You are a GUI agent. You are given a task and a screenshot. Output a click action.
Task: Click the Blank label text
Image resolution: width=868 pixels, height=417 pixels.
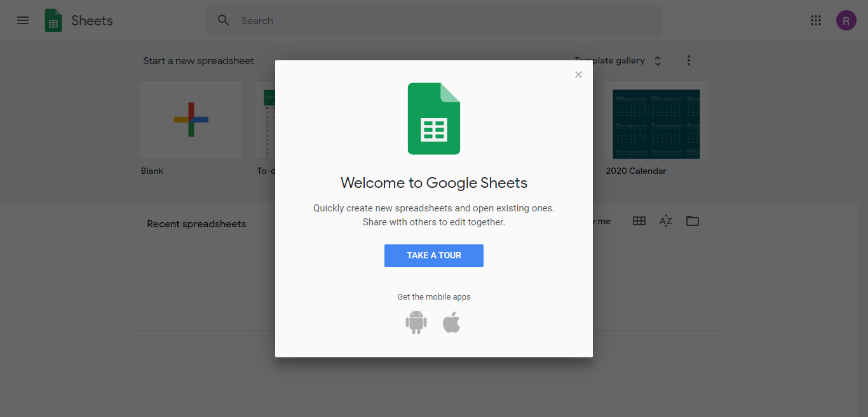pyautogui.click(x=152, y=171)
